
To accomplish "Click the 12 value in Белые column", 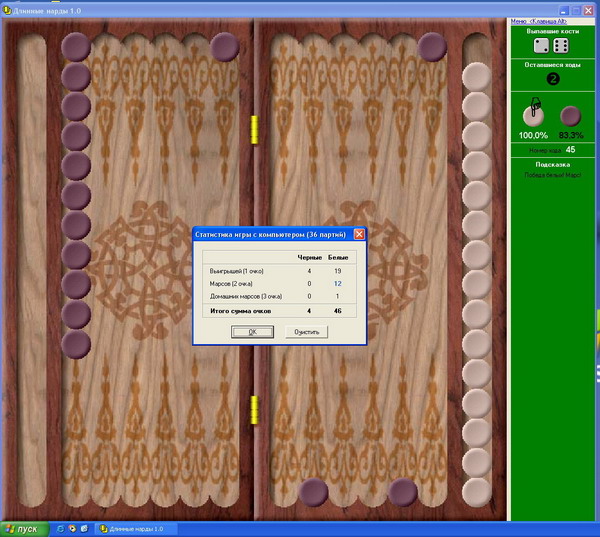I will pos(338,283).
